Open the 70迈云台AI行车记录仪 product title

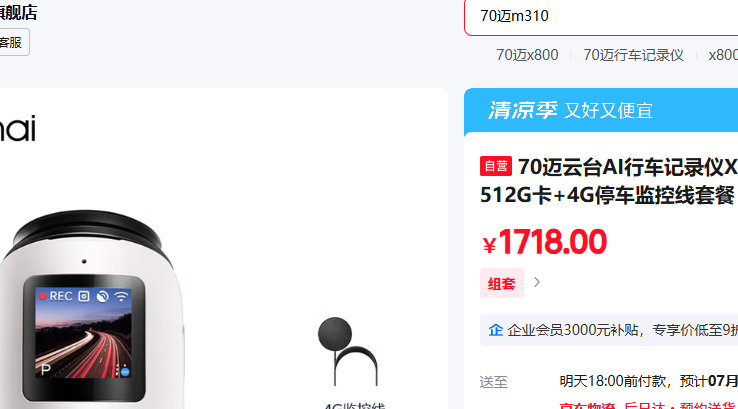[x=609, y=181]
